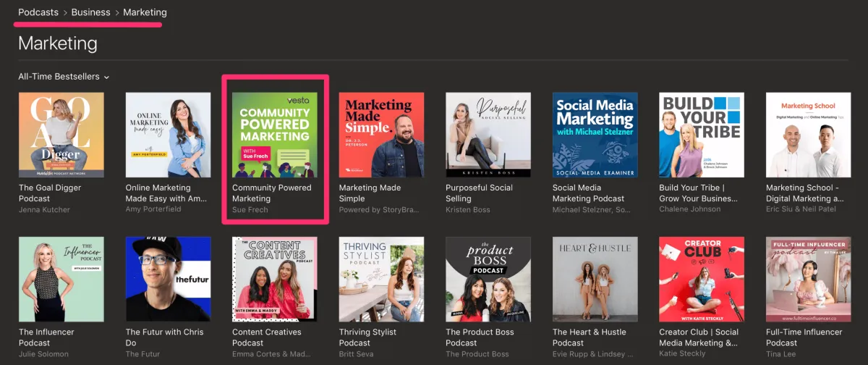Click 'Purposeful Social Selling' title text

[481, 193]
